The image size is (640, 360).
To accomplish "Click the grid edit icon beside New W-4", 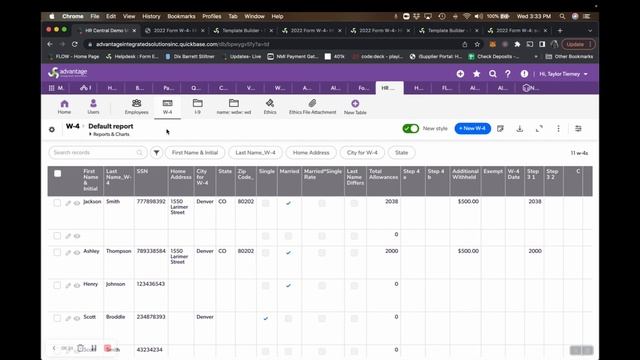I will [x=500, y=129].
